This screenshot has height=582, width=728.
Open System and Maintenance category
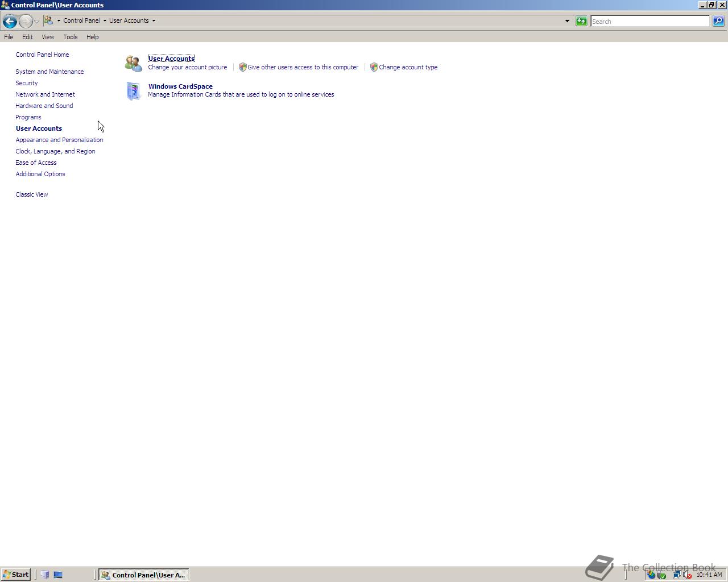coord(49,72)
